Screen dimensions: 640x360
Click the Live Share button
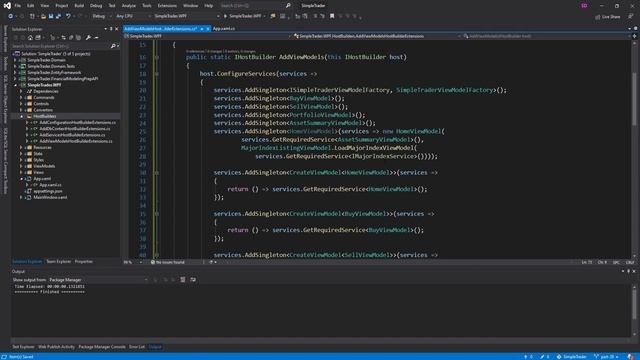coord(608,17)
